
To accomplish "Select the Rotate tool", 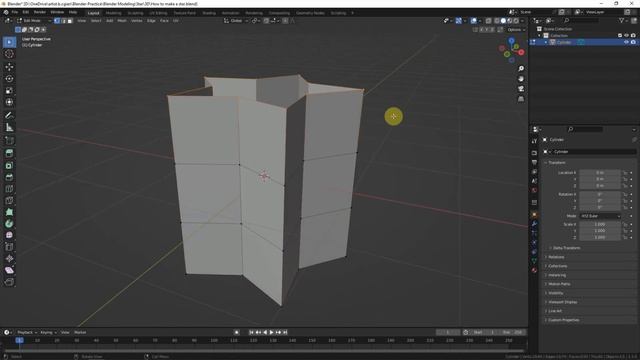I will point(9,78).
